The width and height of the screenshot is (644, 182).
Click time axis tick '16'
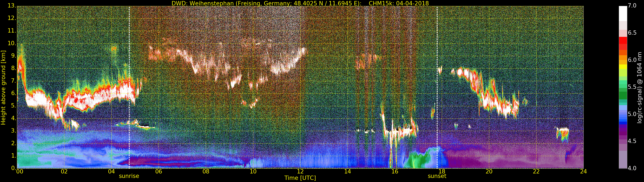click(x=395, y=172)
